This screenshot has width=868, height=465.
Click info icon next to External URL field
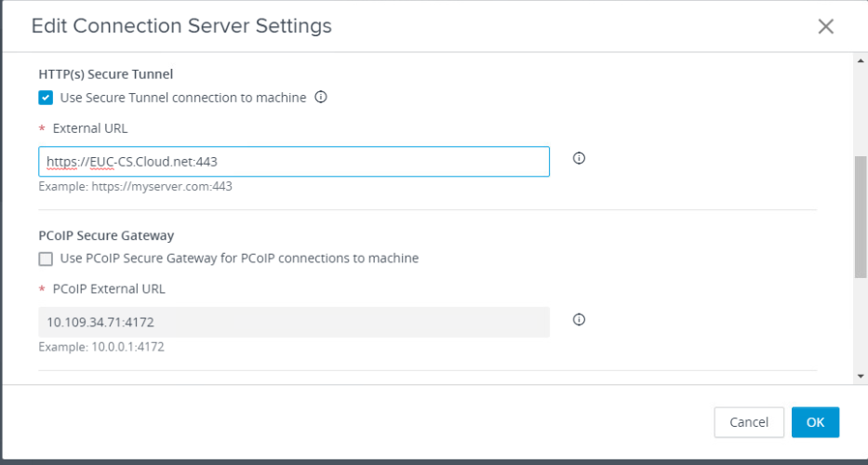point(579,158)
